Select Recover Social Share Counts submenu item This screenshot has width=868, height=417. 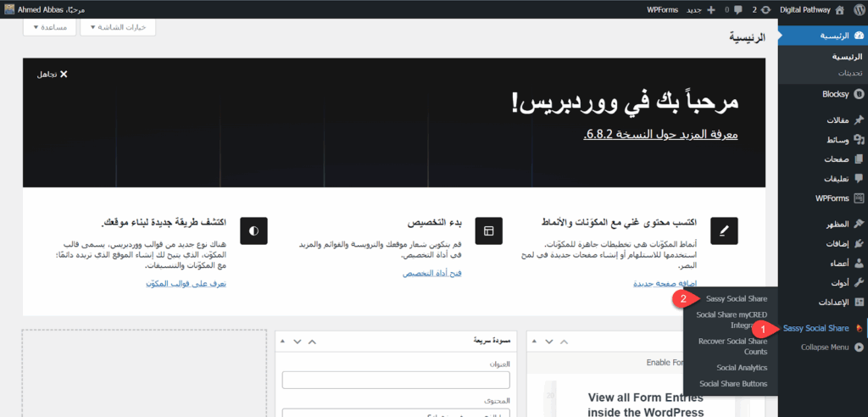coord(733,347)
